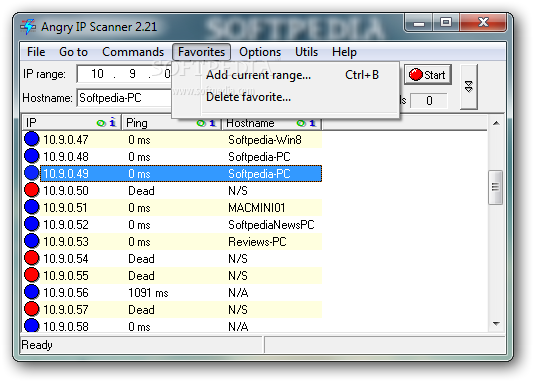Click the blue info icon in IP column header
The image size is (534, 382).
(x=112, y=122)
